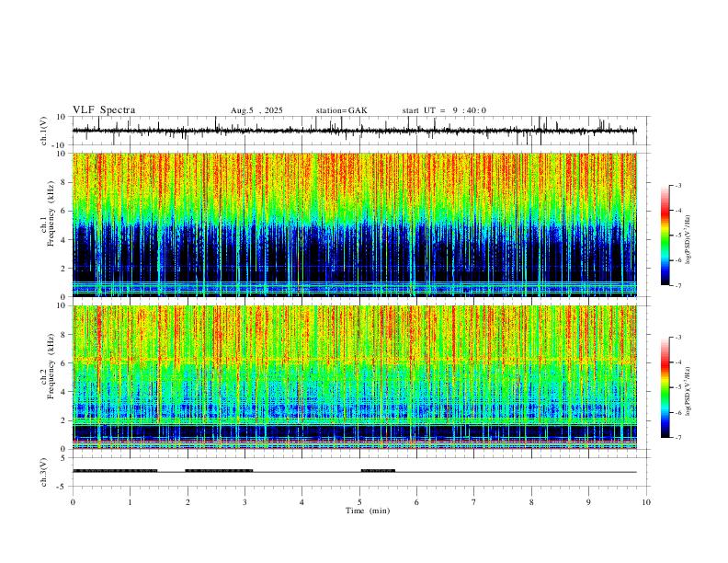Click the ch.3 black bar between 2 and 3 min
Image resolution: width=728 pixels, height=563 pixels.
[219, 471]
